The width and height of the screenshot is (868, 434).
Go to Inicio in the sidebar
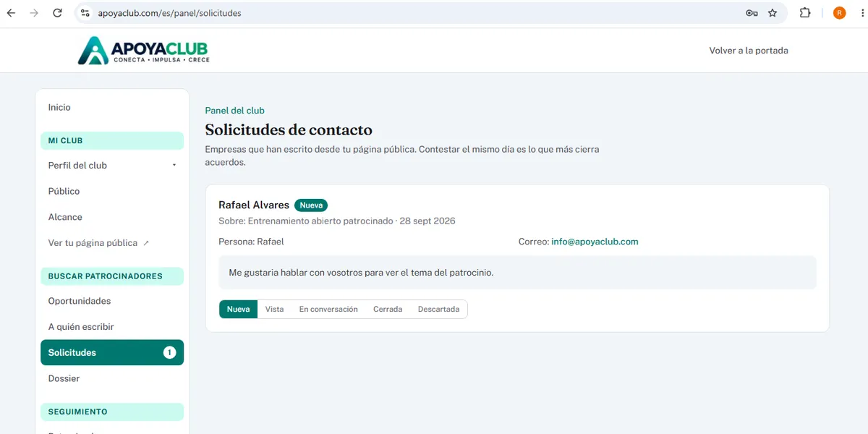tap(112, 107)
